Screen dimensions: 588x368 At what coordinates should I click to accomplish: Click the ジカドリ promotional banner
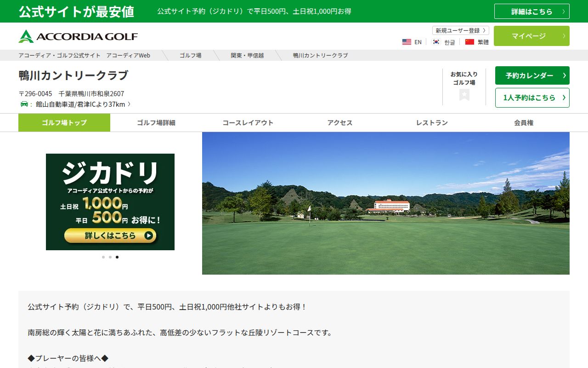110,202
